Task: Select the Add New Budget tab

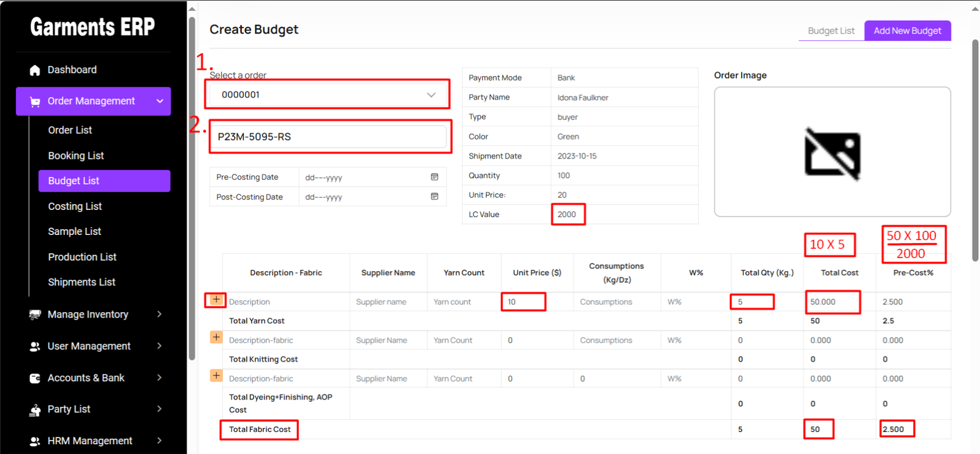Action: (907, 31)
